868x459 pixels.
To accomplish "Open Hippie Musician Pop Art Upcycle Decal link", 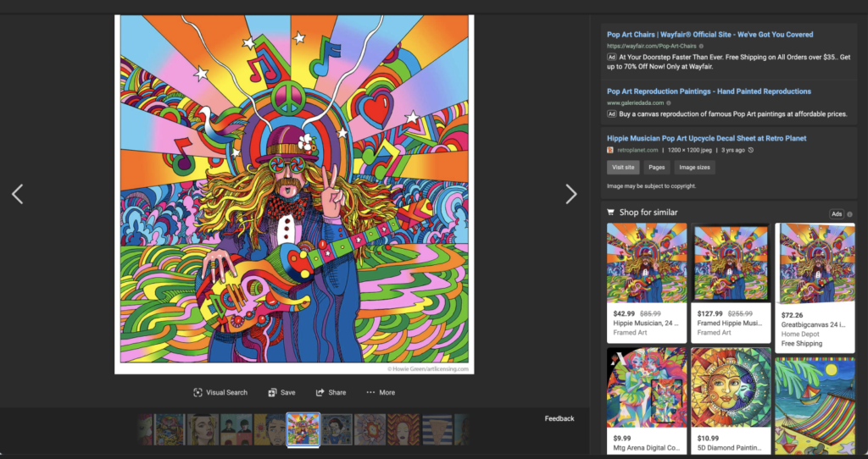I will [706, 138].
